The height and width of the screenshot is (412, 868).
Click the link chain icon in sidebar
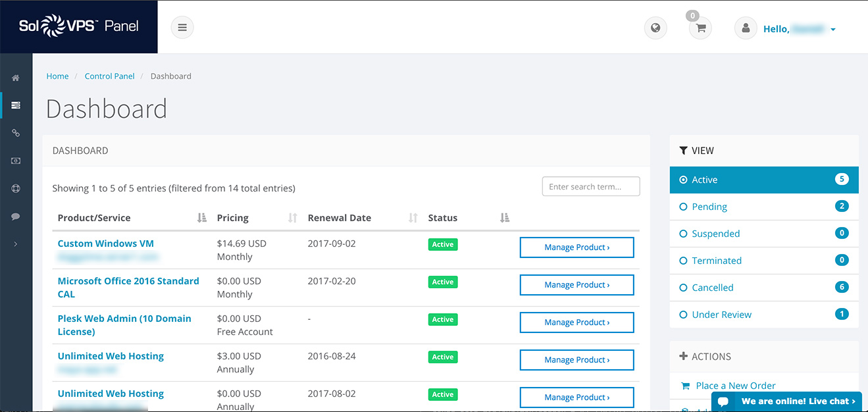coord(16,133)
